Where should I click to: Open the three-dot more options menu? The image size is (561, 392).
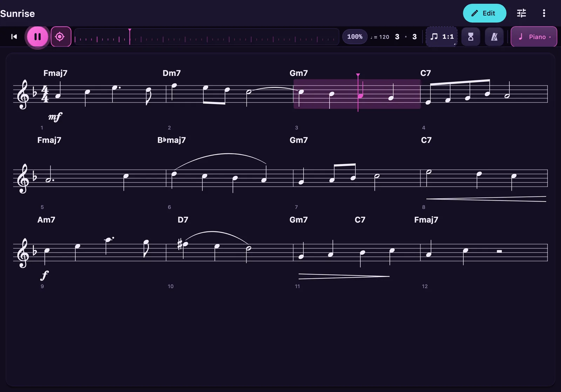click(x=544, y=13)
